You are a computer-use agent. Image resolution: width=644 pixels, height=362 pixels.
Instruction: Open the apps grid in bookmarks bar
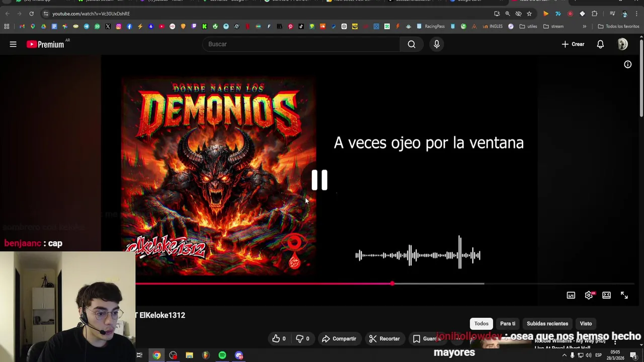tap(7, 26)
